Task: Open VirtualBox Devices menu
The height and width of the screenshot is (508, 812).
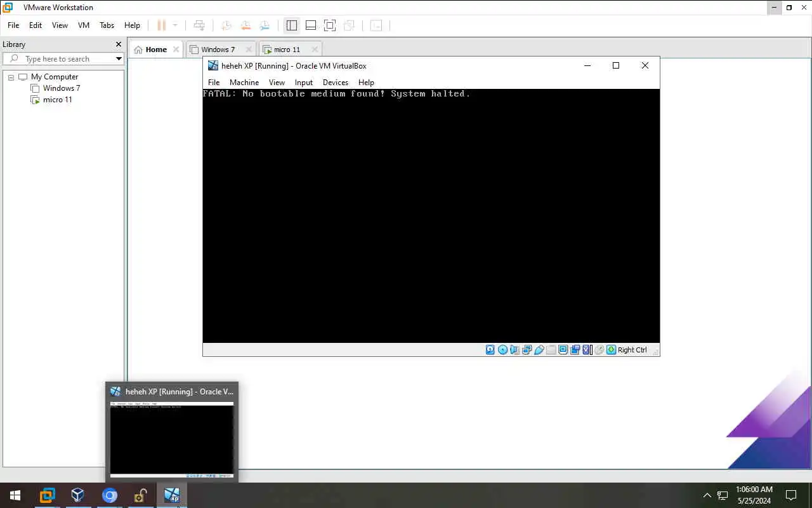Action: 336,83
